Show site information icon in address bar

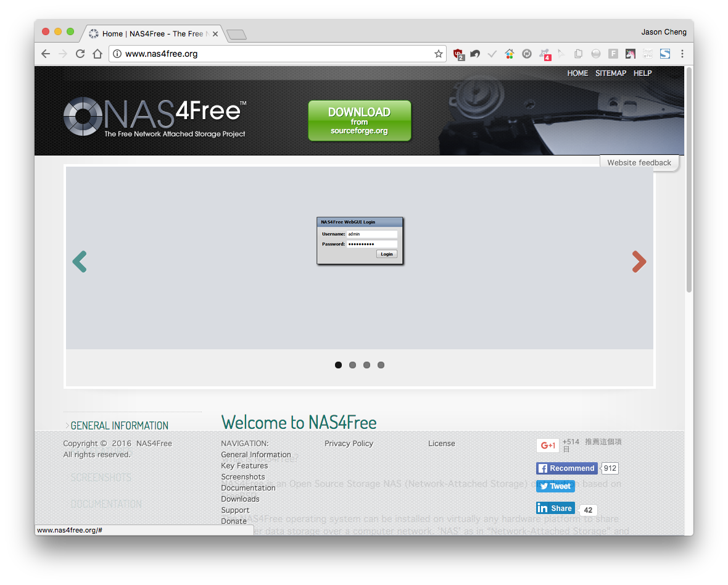click(117, 54)
